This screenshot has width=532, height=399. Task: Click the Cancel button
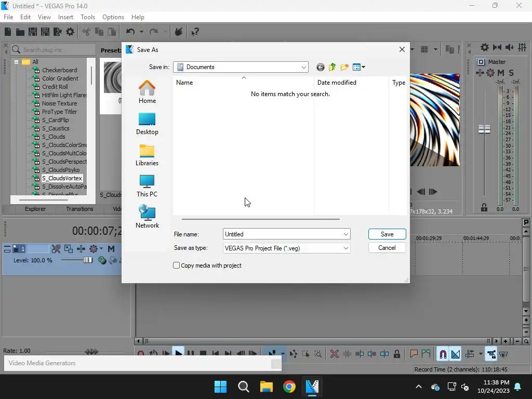387,248
